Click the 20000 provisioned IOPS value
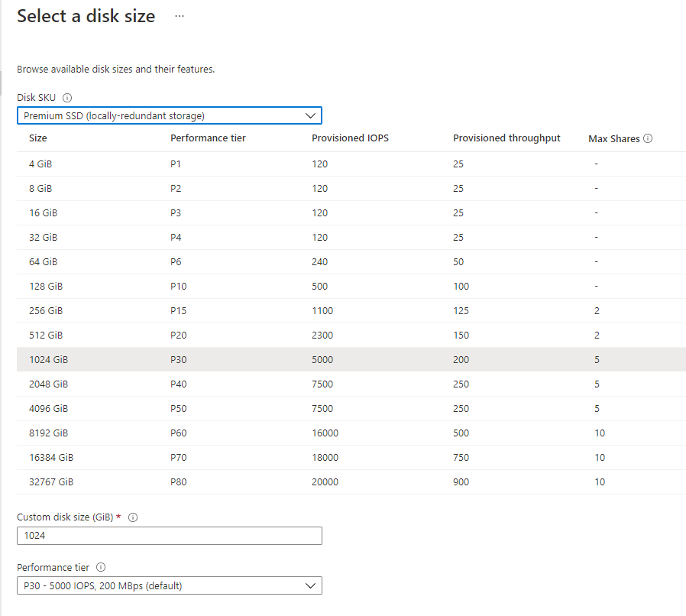Screen dimensions: 686x616 tap(325, 482)
